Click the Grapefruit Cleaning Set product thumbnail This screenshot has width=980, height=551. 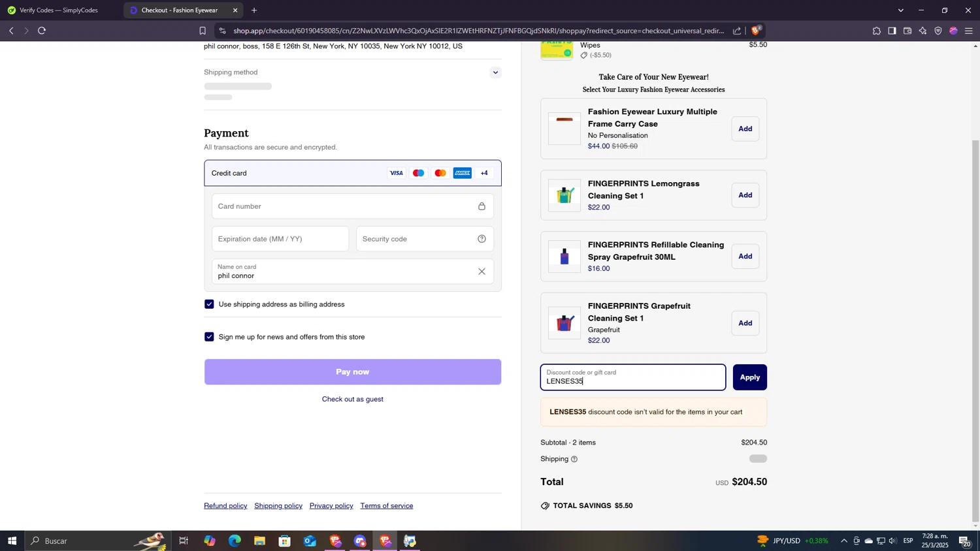[x=564, y=323]
